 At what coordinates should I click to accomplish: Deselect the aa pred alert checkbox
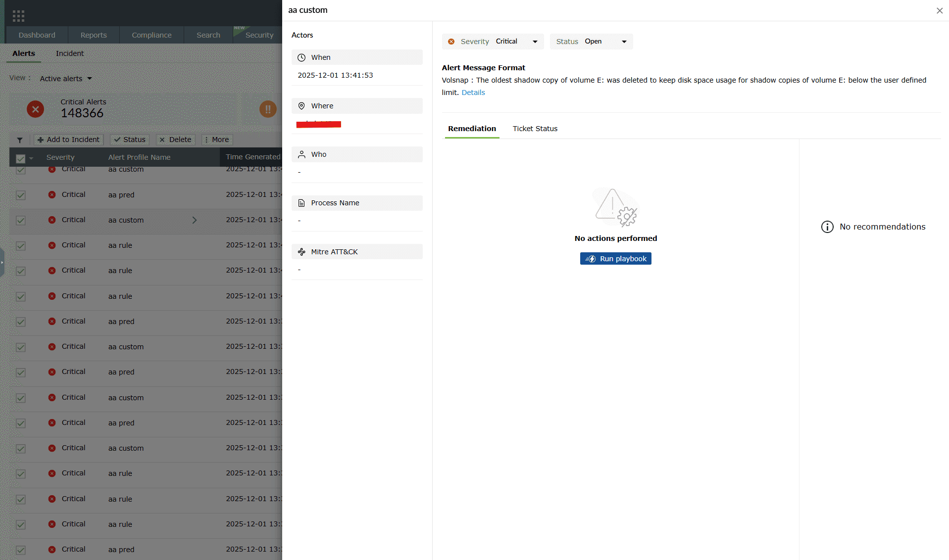coord(20,195)
